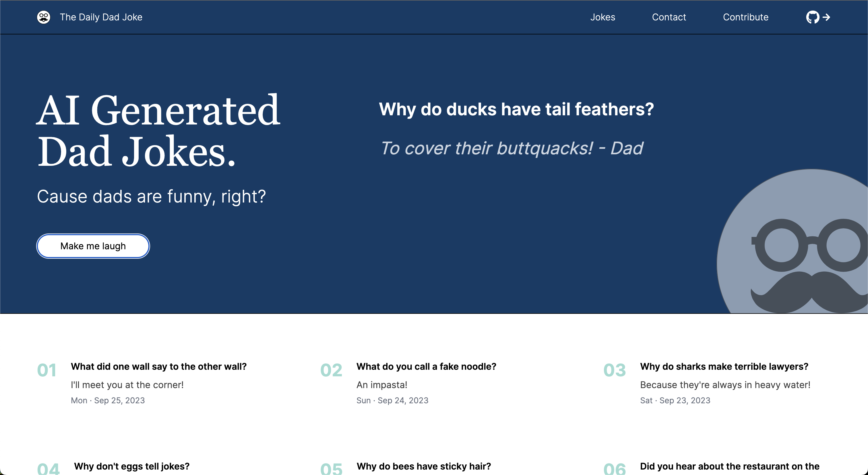Screen dimensions: 868x475
Task: Click the dad face logo icon
Action: pos(43,17)
